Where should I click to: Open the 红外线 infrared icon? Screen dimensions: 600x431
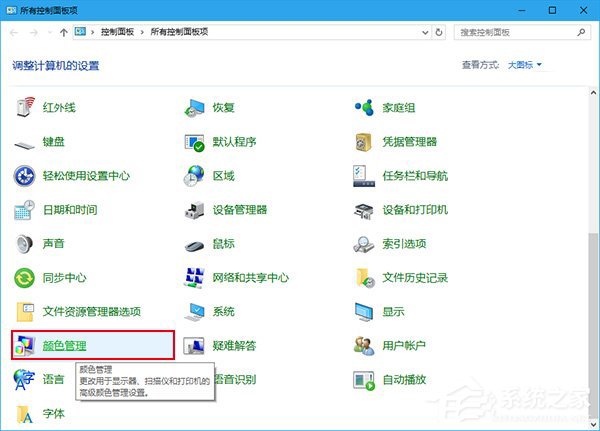(x=25, y=108)
